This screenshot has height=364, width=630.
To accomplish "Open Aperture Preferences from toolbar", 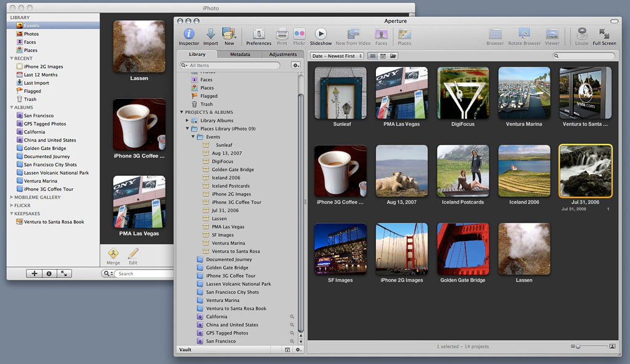I will tap(258, 34).
